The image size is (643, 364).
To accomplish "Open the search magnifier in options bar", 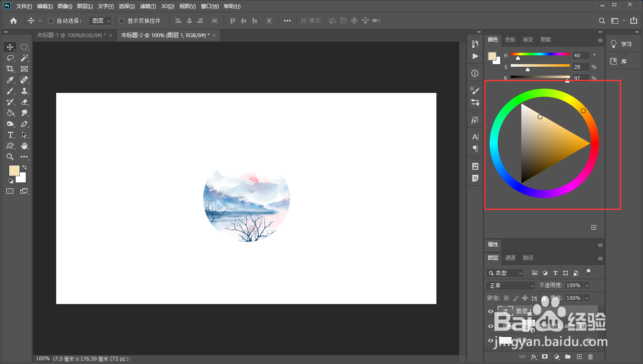I will point(602,21).
